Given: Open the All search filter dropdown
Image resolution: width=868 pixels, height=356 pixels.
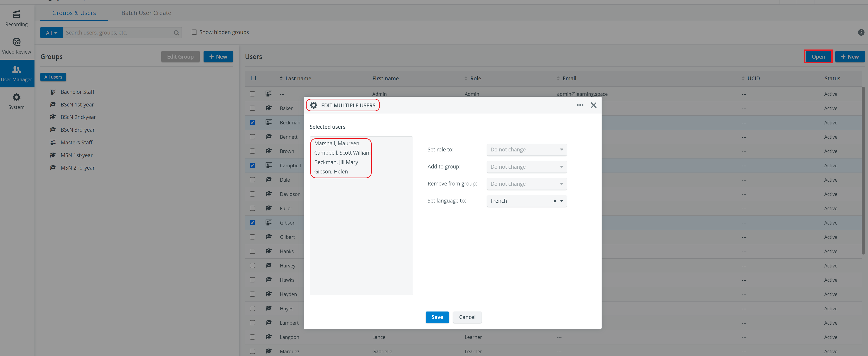Looking at the screenshot, I should [52, 33].
